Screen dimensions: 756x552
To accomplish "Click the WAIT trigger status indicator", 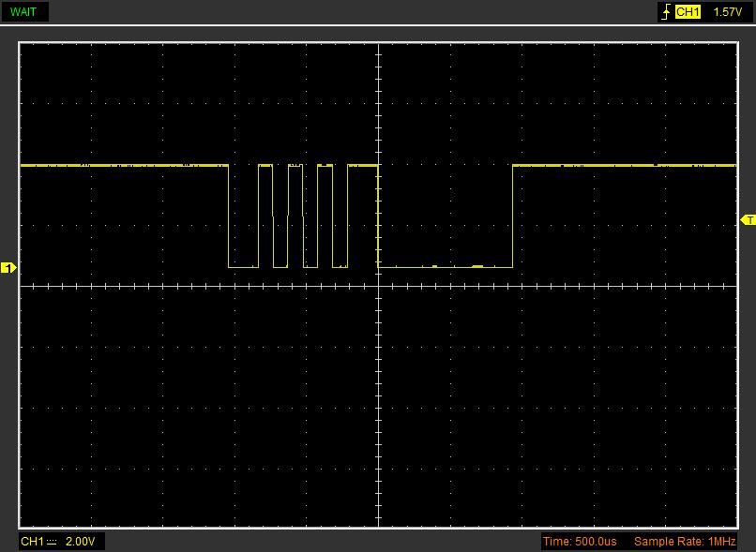I will pos(24,12).
